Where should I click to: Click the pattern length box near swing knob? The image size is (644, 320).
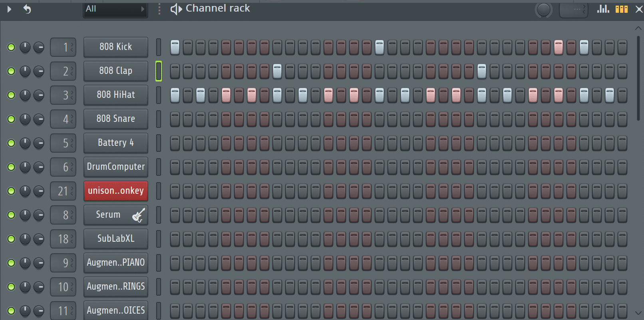[x=574, y=10]
